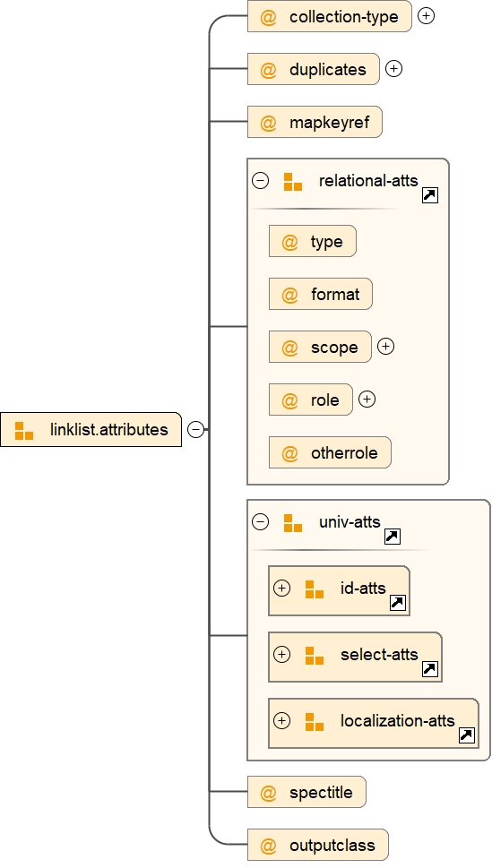Expand the role attribute
The image size is (492, 868).
tap(367, 400)
